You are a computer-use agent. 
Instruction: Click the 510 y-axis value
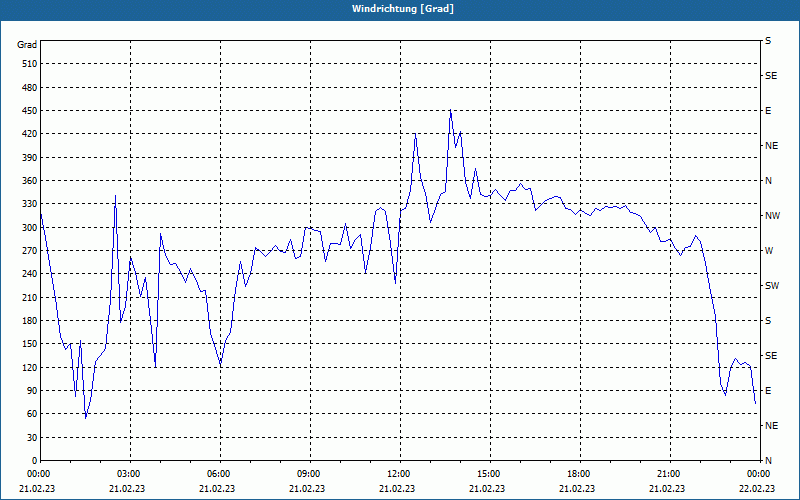point(30,64)
